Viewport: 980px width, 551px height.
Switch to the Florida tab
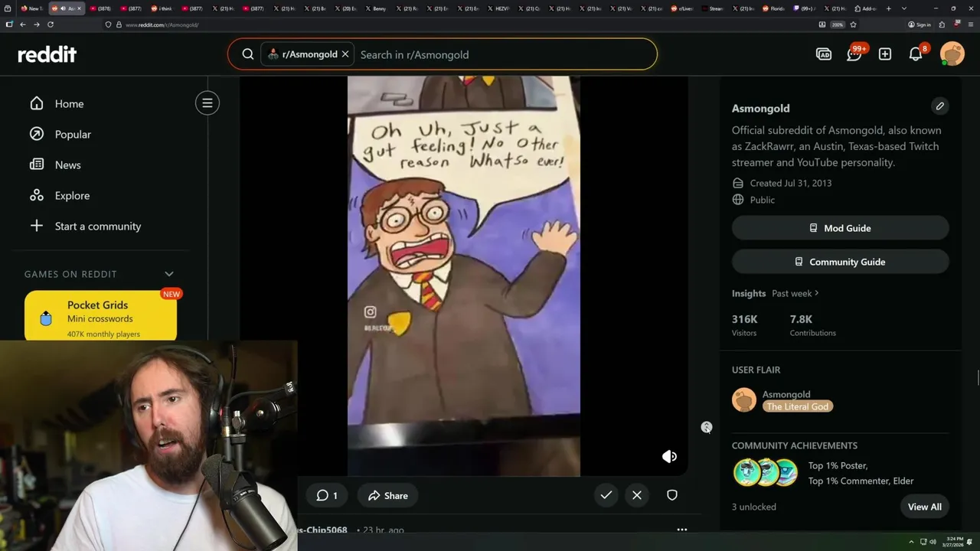(x=774, y=8)
